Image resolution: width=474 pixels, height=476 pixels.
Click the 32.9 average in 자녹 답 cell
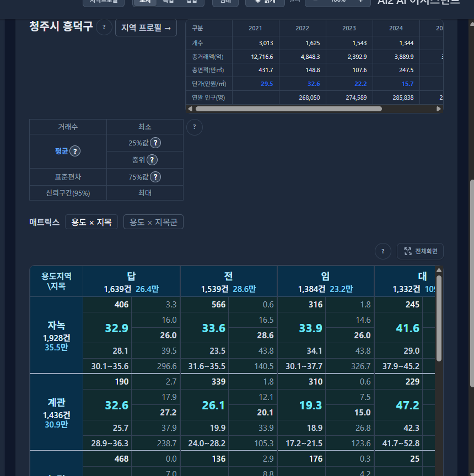[x=117, y=328]
